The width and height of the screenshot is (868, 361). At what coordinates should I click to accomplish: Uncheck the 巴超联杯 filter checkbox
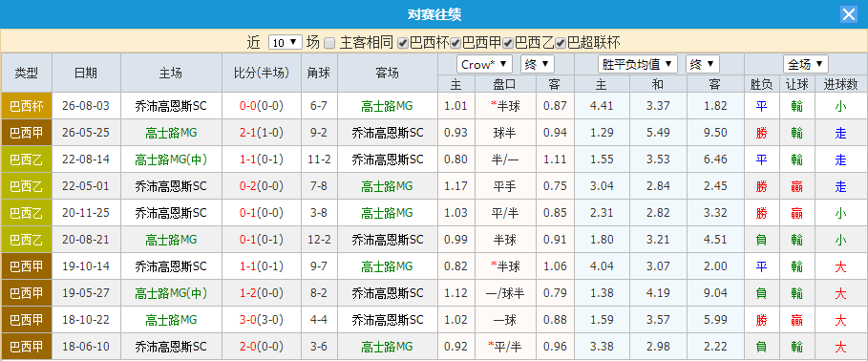561,43
